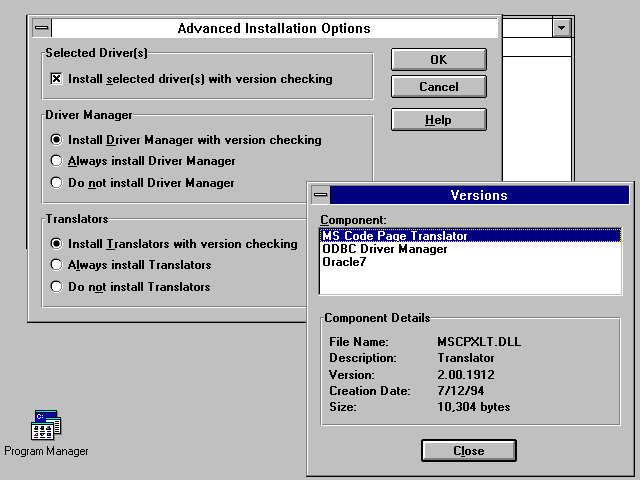The image size is (640, 480).
Task: Expand the dropdown arrow behind the dialog
Action: pyautogui.click(x=561, y=29)
